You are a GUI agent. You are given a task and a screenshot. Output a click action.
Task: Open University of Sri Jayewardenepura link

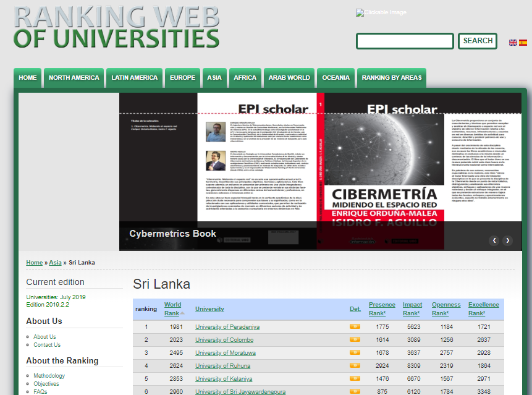tap(240, 392)
